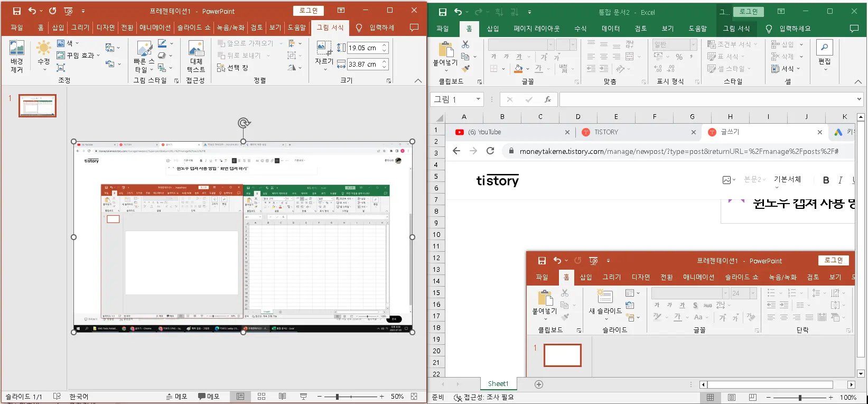868x404 pixels.
Task: Open 선택 창 selection pane in PowerPoint
Action: [232, 68]
